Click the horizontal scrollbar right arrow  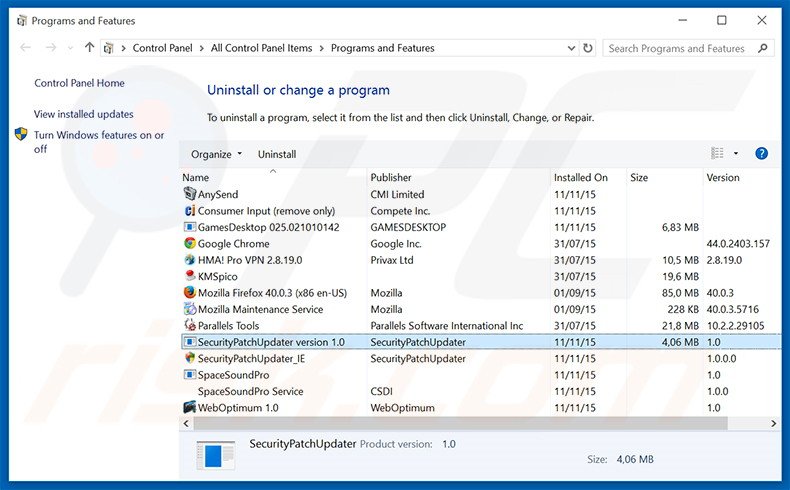[x=773, y=424]
